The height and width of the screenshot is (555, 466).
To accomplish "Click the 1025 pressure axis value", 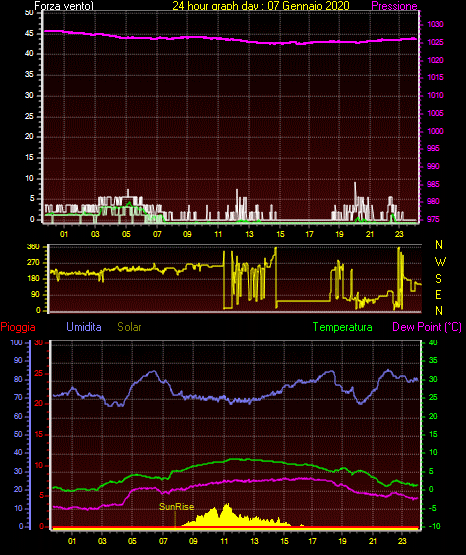I will click(435, 42).
